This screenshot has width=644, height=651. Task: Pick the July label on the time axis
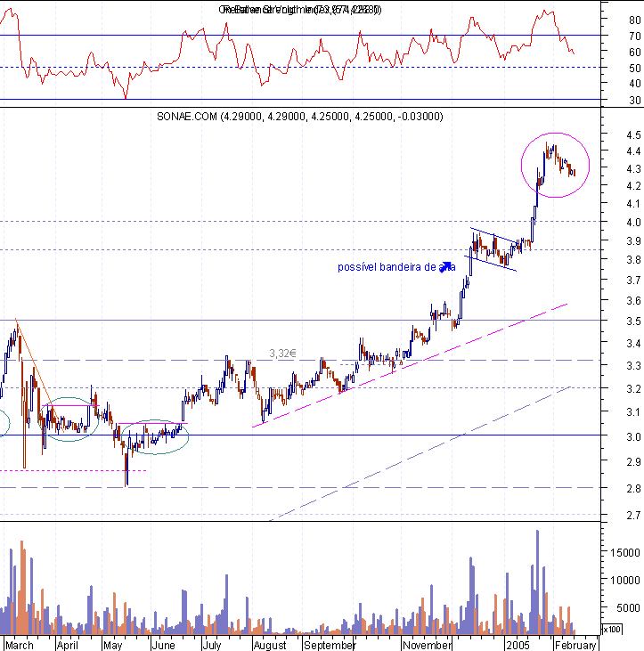(x=212, y=645)
